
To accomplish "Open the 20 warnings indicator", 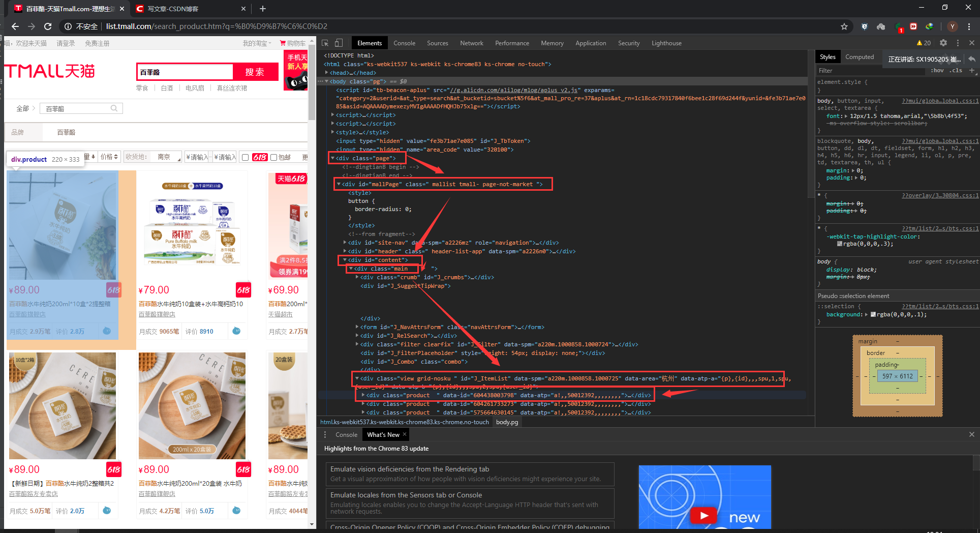I will pyautogui.click(x=924, y=43).
